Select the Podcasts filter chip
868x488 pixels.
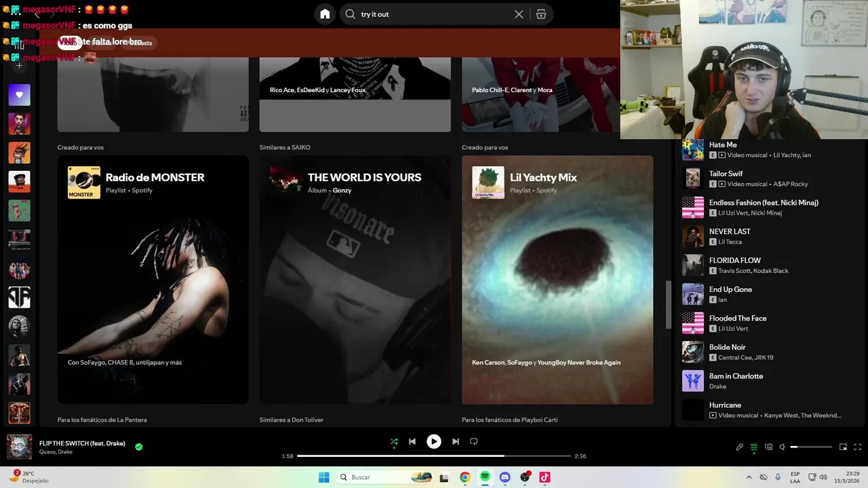pyautogui.click(x=140, y=43)
